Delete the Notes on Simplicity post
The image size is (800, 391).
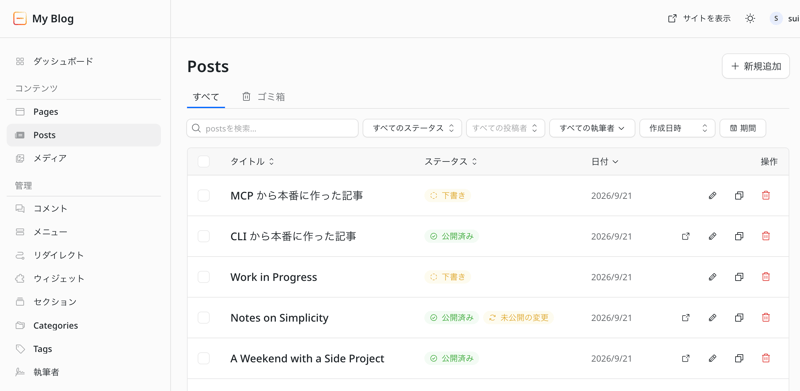pyautogui.click(x=765, y=317)
